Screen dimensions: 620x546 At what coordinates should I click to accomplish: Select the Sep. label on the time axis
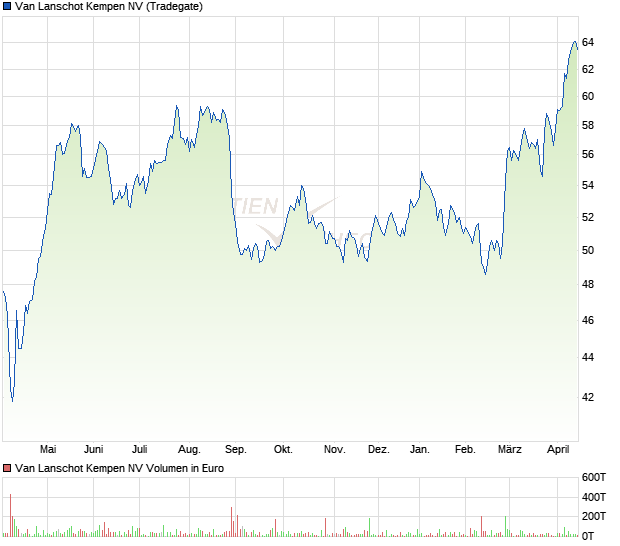[236, 450]
